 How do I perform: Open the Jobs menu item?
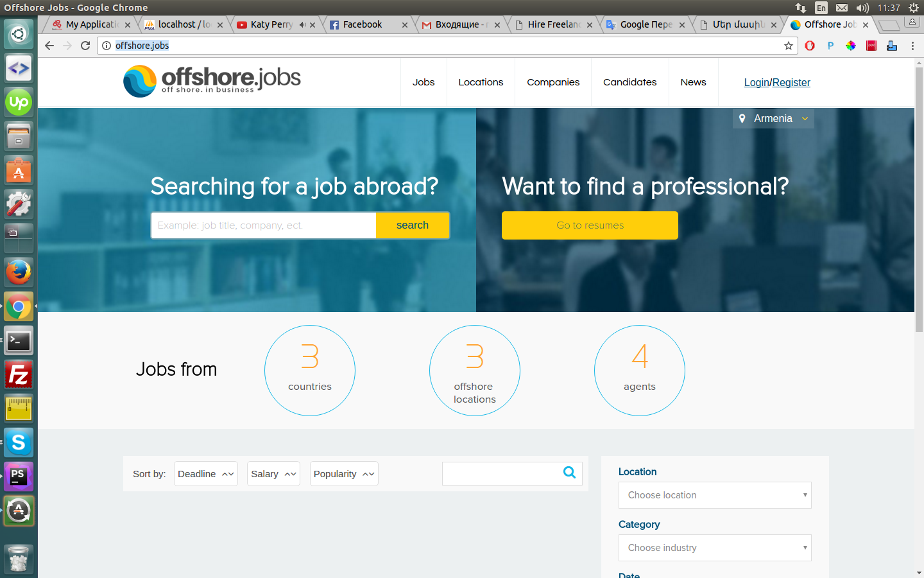pos(424,82)
